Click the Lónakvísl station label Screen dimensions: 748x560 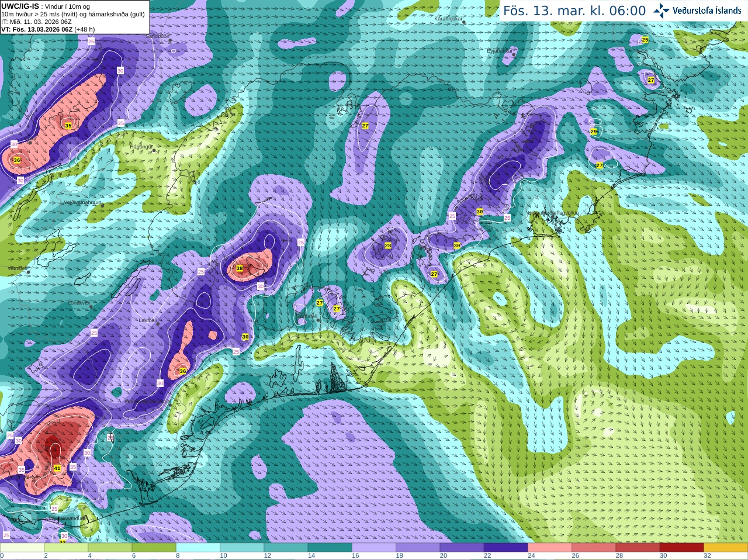(79, 303)
